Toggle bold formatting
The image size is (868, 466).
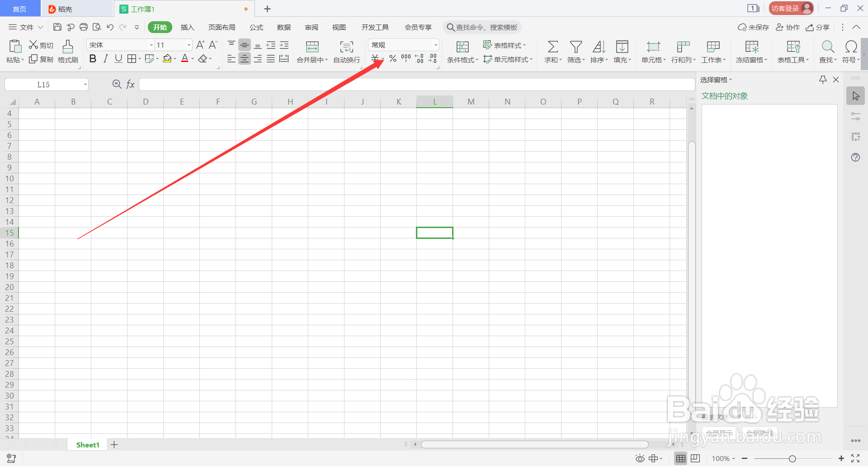tap(93, 58)
